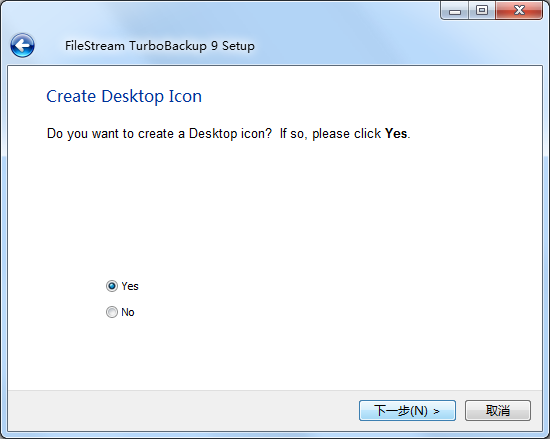Image resolution: width=550 pixels, height=439 pixels.
Task: Click the No option label text
Action: click(128, 312)
